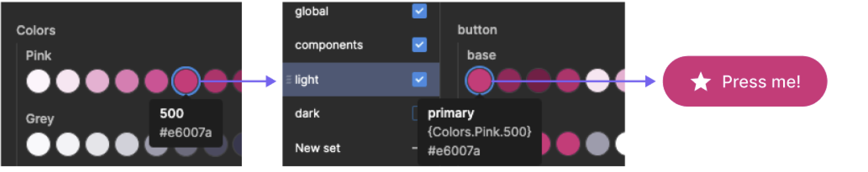This screenshot has height=172, width=868.
Task: Select the second Grey color swatch
Action: tap(68, 144)
